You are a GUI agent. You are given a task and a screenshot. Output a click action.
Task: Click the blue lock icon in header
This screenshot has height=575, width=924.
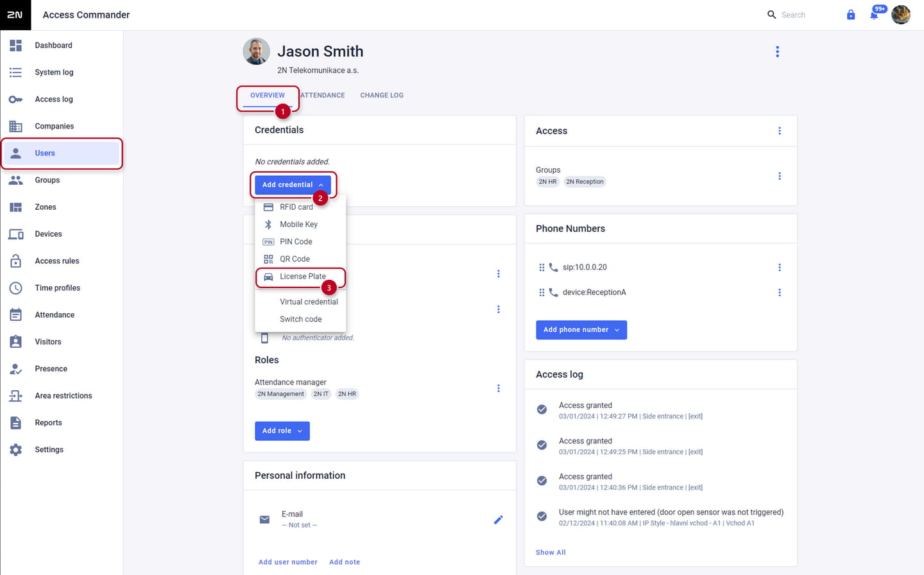[851, 15]
